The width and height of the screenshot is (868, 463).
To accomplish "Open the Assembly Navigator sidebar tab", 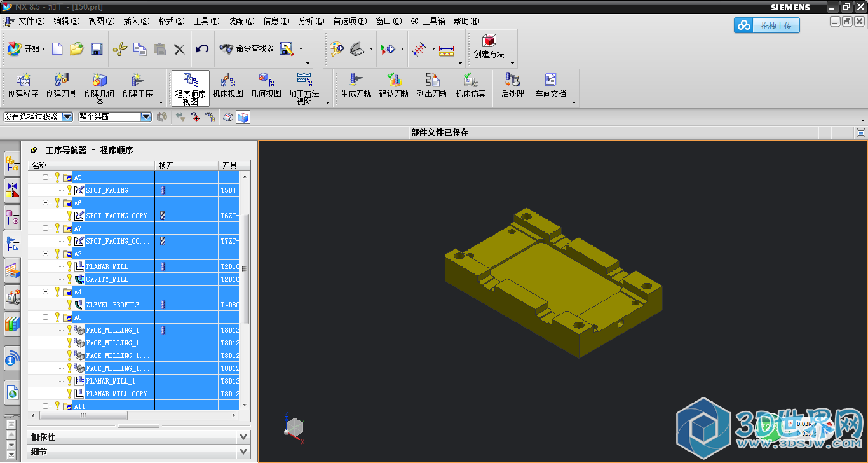I will point(12,164).
